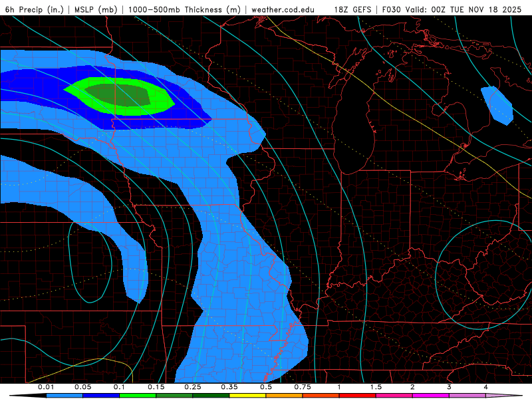The height and width of the screenshot is (399, 532).
Task: Select the 0.15 inch medium green legend swatch
Action: click(x=174, y=396)
